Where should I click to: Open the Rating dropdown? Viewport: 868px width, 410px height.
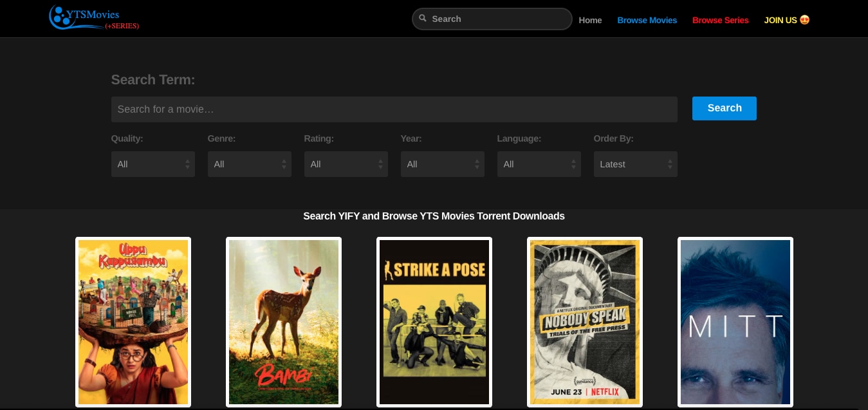346,164
